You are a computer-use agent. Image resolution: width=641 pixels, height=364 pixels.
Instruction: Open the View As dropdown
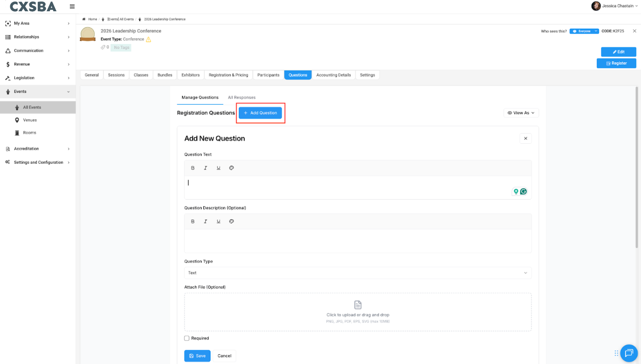pos(521,113)
